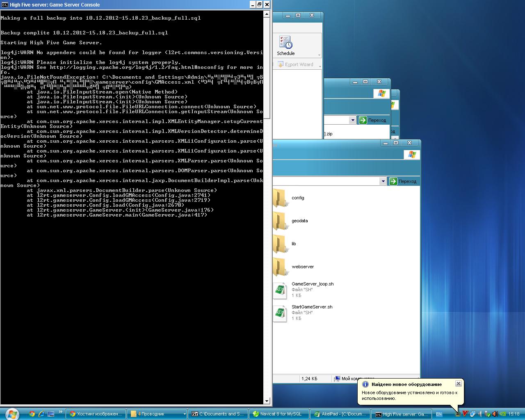The image size is (525, 420).
Task: Click the console vertical scrollbar thumb
Action: [x=267, y=68]
